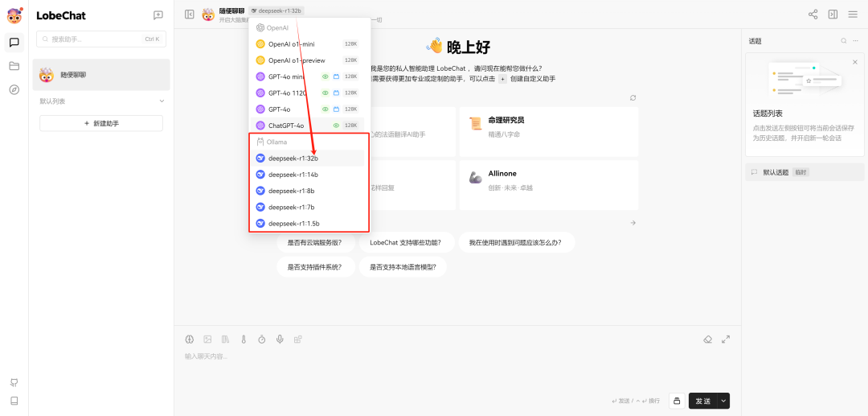Screen dimensions: 868x416
Task: Open the plugins blocks icon
Action: point(298,339)
